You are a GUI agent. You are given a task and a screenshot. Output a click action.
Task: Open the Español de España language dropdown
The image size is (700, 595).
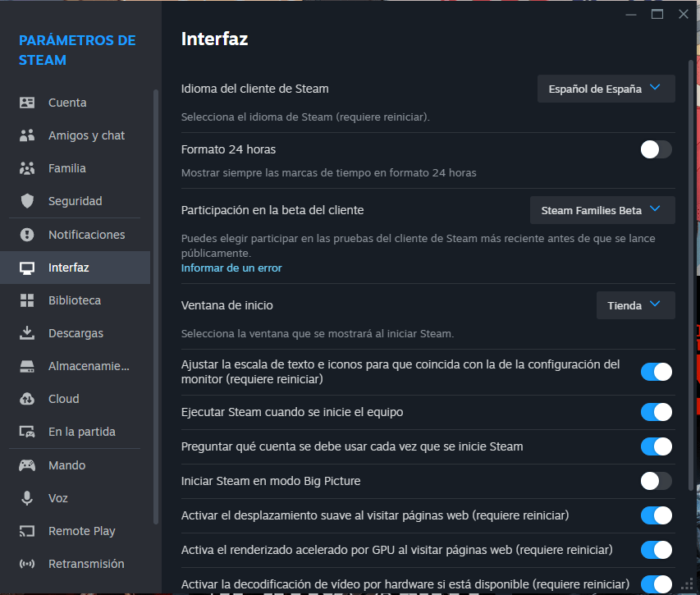click(606, 89)
